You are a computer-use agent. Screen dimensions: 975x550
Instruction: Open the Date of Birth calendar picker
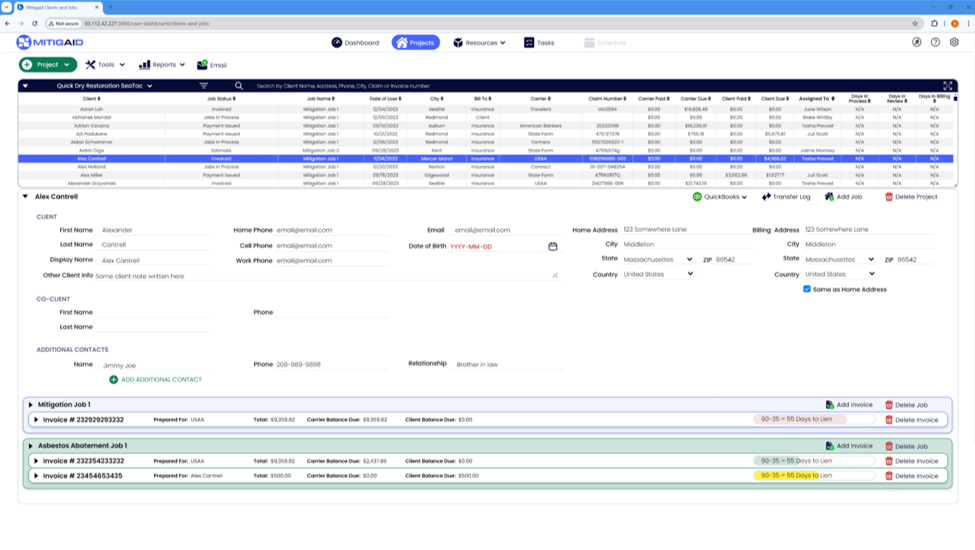pyautogui.click(x=552, y=246)
